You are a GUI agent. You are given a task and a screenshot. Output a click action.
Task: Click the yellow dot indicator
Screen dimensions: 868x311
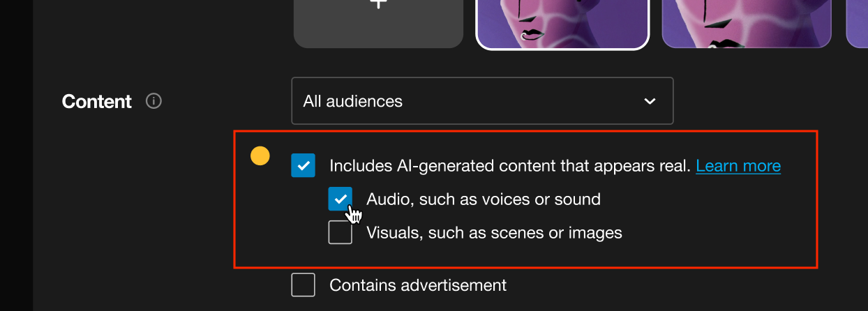click(x=260, y=156)
